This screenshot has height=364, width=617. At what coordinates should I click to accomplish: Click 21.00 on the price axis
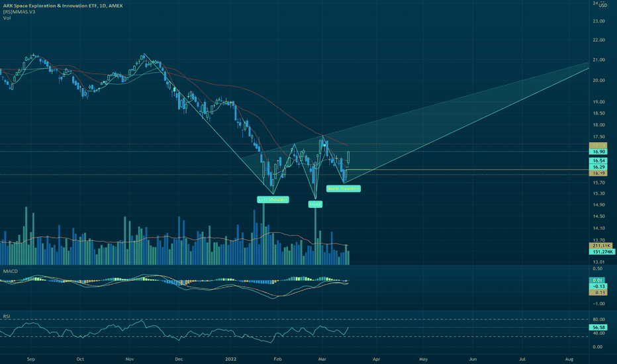(598, 60)
